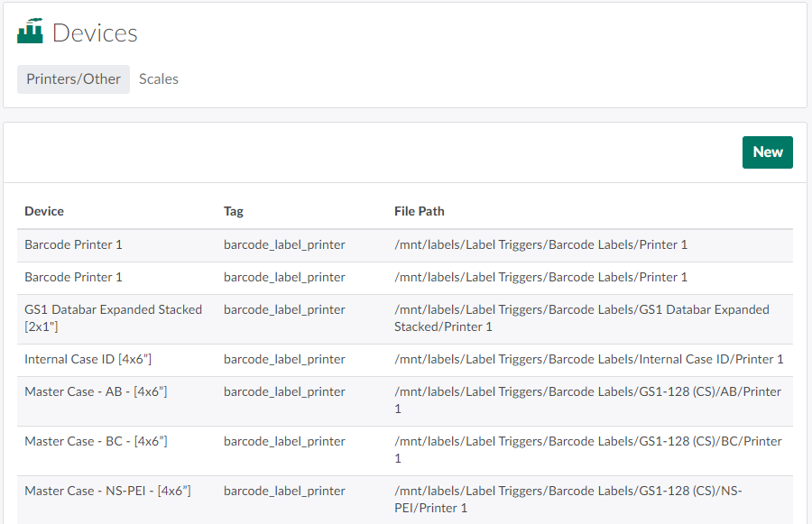Click the tag cell for Master Case - AB

[284, 391]
